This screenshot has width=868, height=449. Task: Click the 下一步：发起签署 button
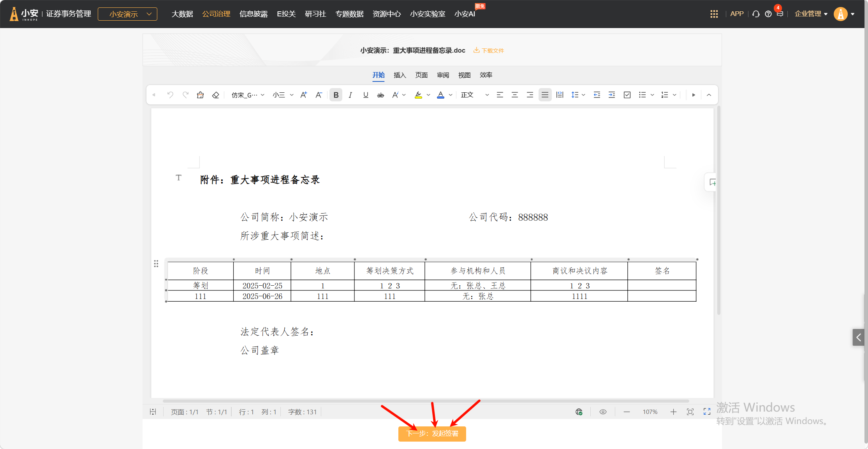pos(432,433)
